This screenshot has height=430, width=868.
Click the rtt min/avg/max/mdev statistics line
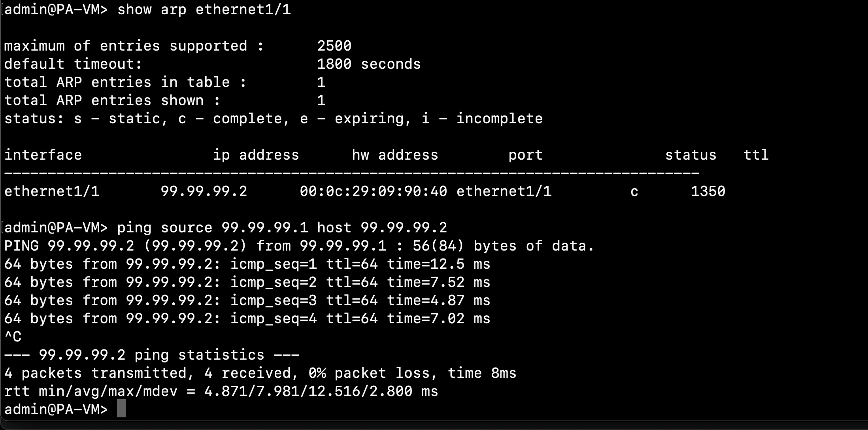pos(221,391)
